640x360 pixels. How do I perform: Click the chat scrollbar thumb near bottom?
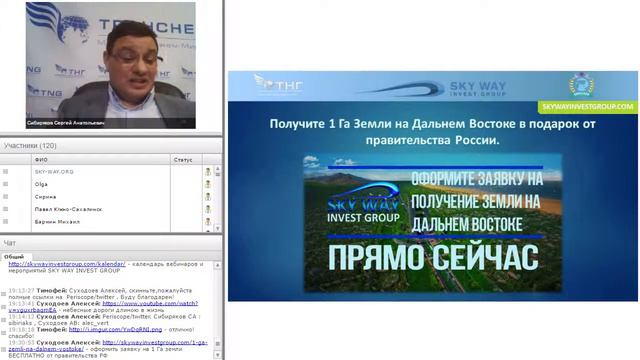pos(218,344)
